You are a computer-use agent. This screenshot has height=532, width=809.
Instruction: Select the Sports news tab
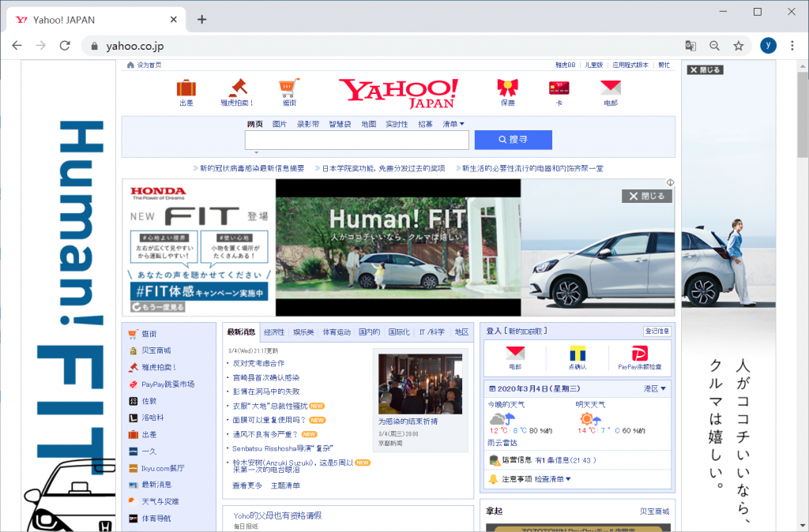pos(337,332)
